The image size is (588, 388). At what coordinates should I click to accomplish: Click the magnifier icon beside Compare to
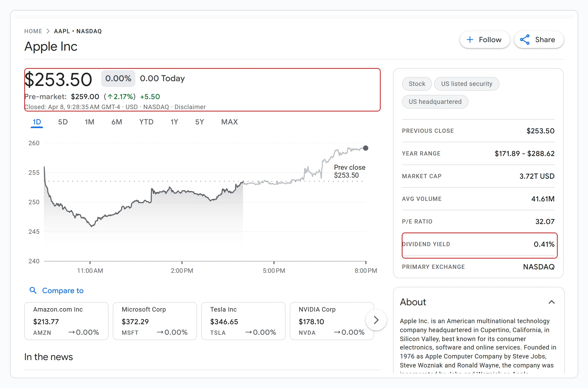[33, 290]
